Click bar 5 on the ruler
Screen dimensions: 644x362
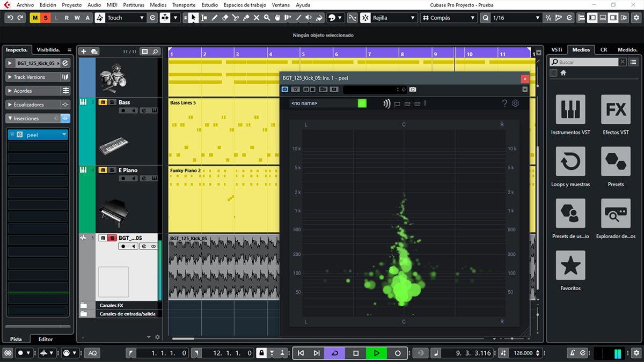[303, 54]
